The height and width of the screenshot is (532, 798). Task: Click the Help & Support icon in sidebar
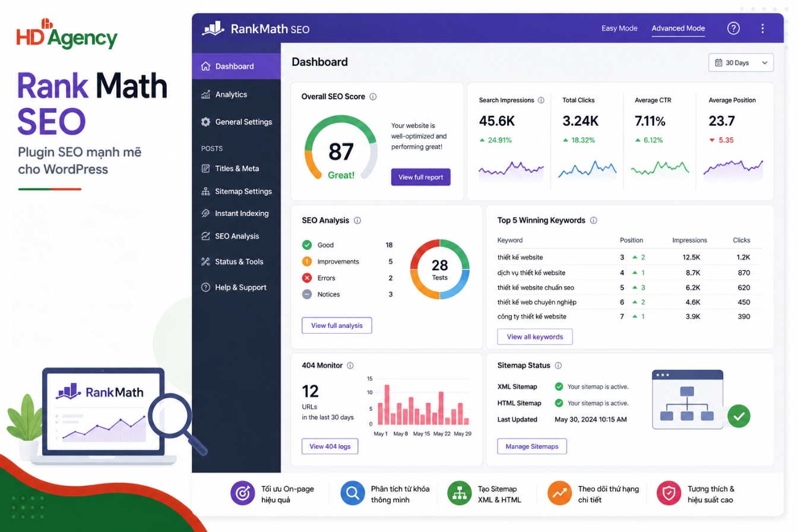click(206, 287)
